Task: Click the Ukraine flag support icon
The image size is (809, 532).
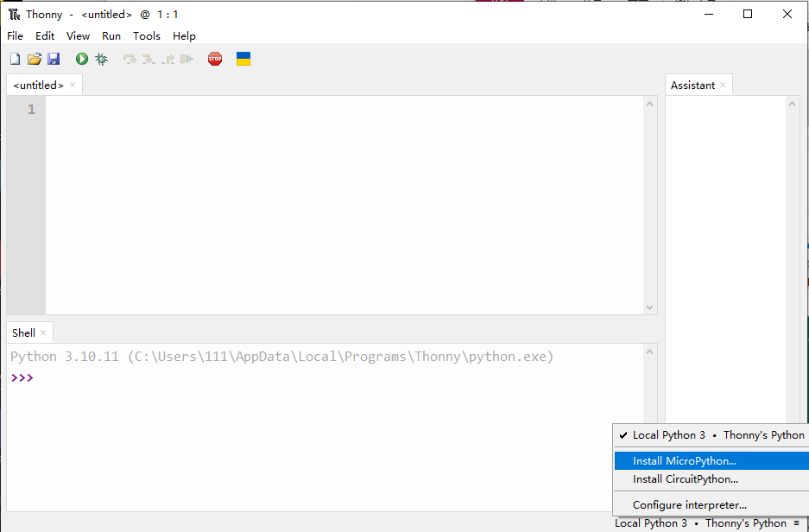Action: [243, 59]
